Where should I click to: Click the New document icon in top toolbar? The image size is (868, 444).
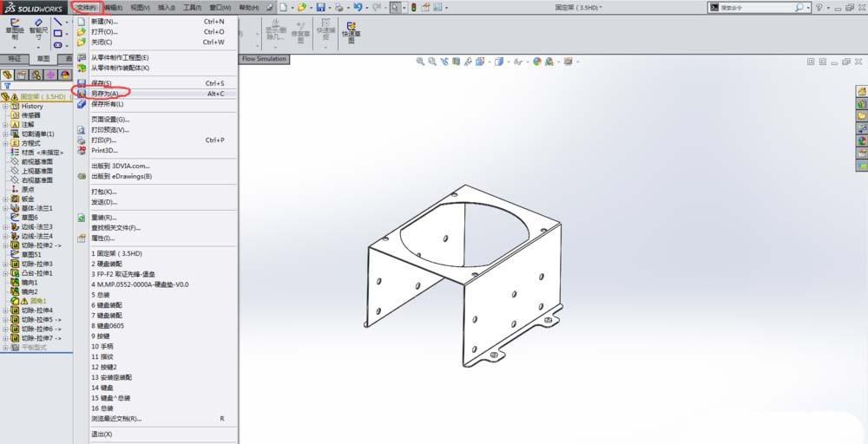tap(284, 7)
